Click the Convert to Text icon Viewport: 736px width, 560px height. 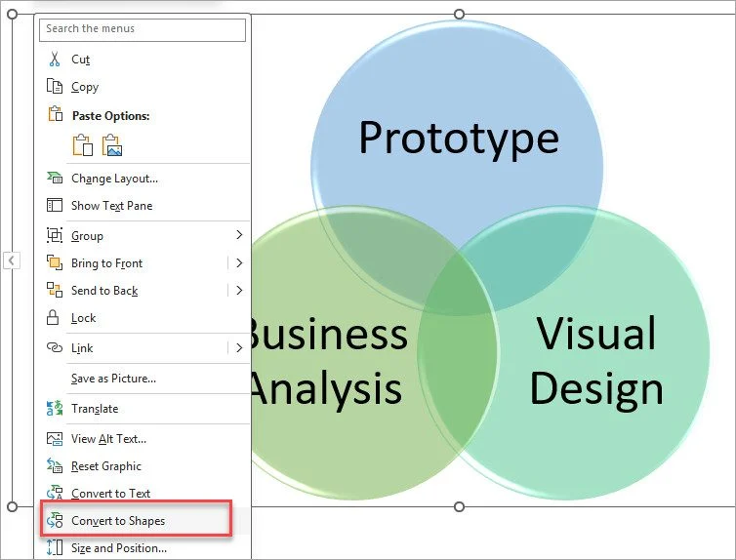click(55, 493)
